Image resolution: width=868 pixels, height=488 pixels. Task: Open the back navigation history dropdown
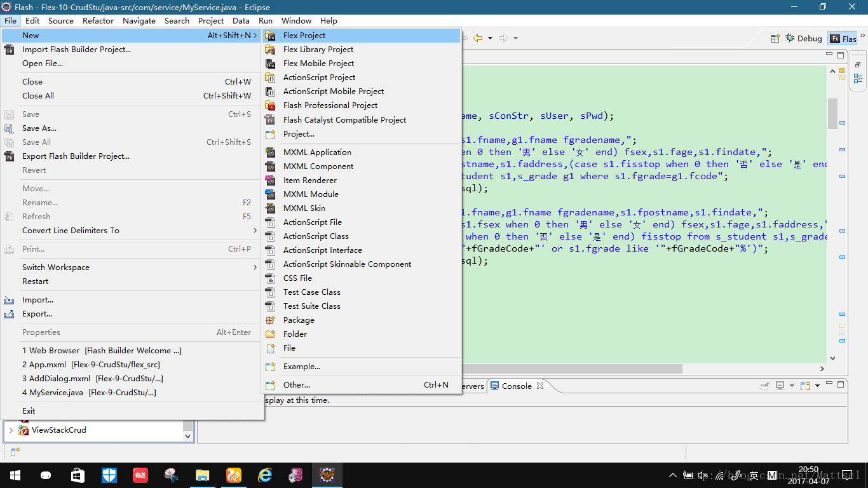pos(490,38)
